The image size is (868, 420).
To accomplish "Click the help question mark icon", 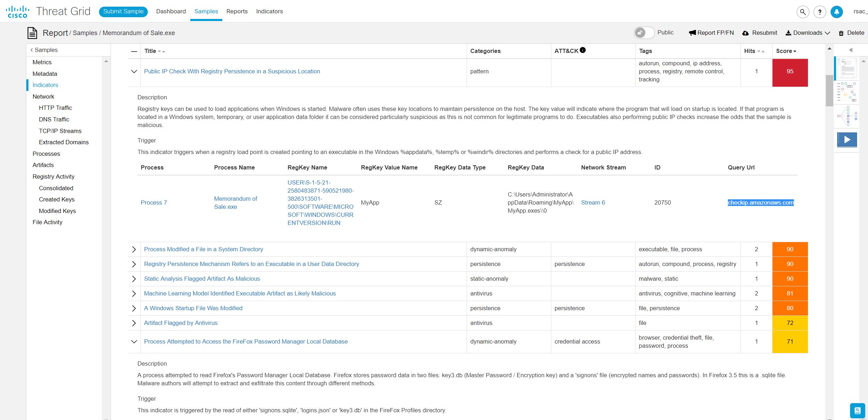I will coord(820,12).
